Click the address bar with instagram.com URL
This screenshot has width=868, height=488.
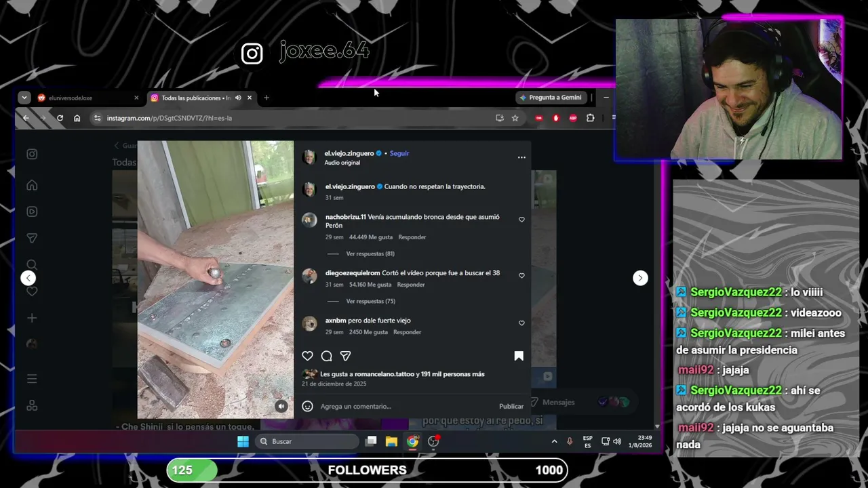[x=298, y=118]
